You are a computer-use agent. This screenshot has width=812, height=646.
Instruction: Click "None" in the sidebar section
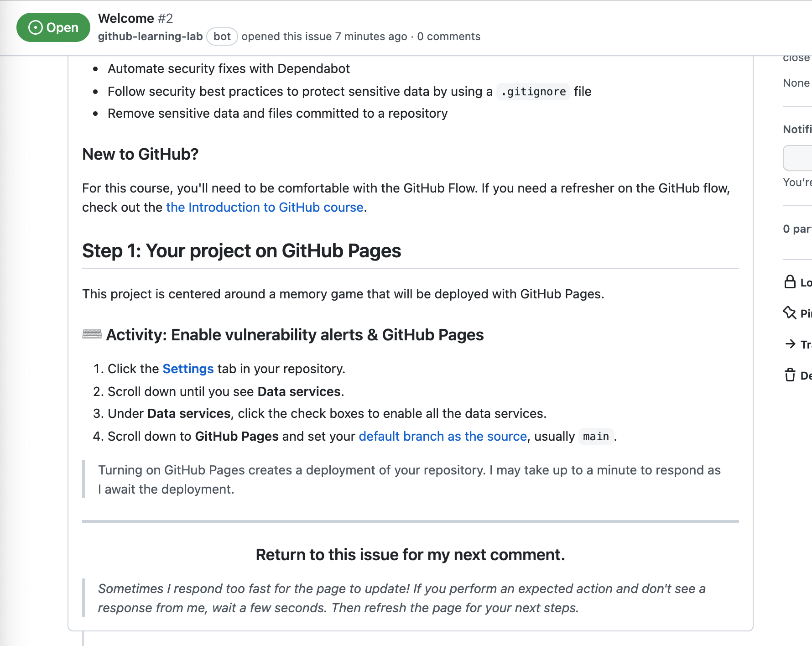tap(796, 83)
